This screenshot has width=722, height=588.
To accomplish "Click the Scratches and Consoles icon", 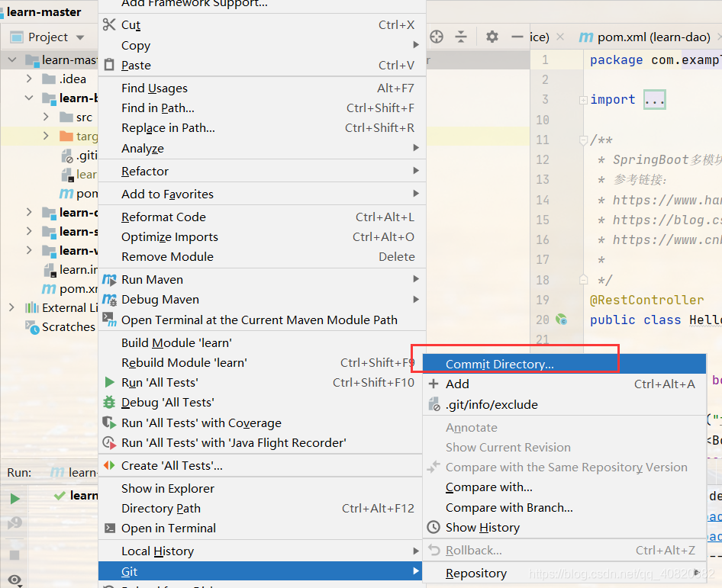I will pos(32,326).
